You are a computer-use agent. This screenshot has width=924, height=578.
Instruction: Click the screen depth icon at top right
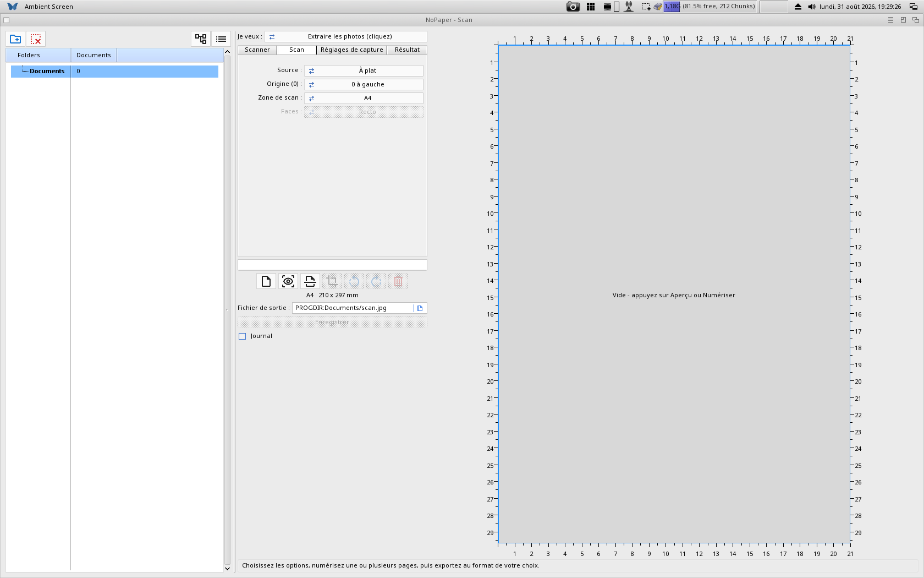point(914,7)
